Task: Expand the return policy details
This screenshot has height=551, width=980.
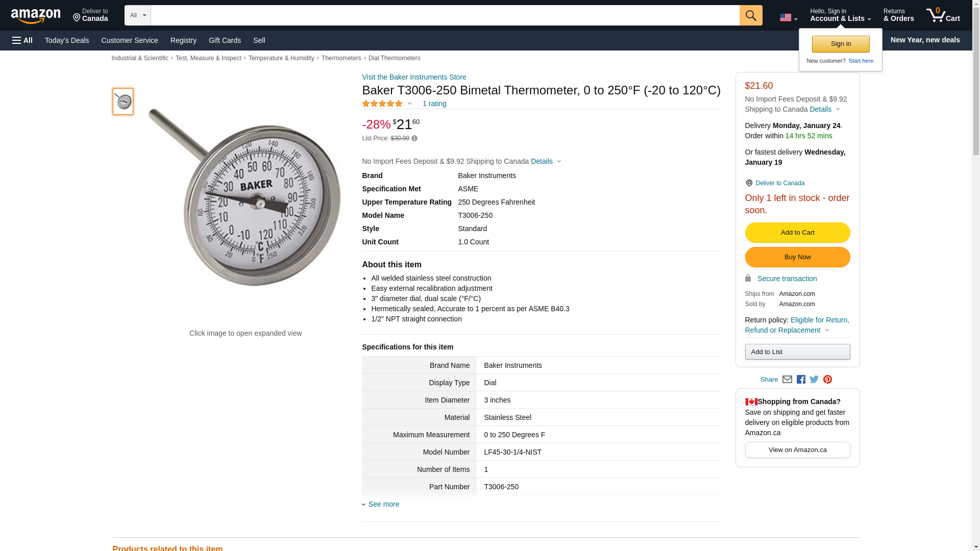Action: [827, 330]
